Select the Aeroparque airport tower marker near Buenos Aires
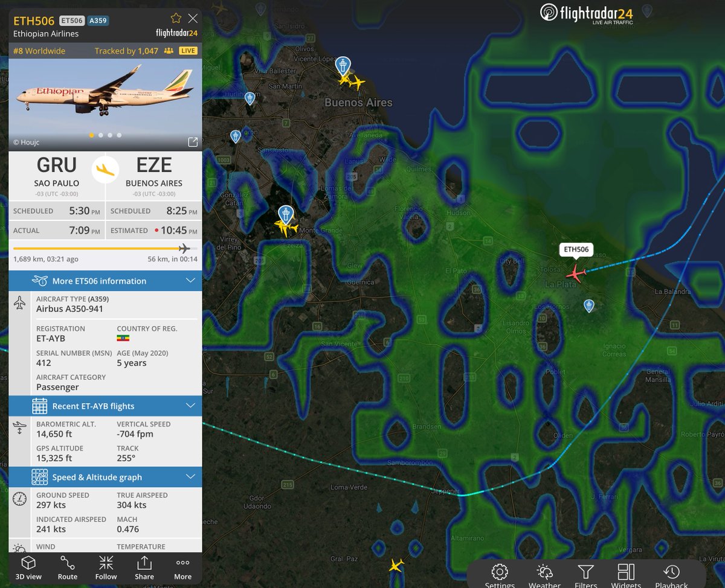This screenshot has width=725, height=588. [343, 65]
